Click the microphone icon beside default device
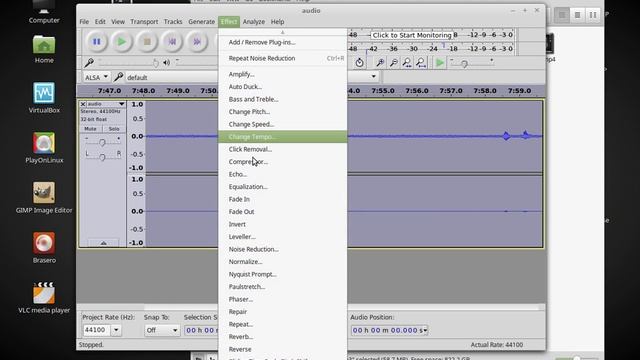This screenshot has height=360, width=640. pos(118,77)
